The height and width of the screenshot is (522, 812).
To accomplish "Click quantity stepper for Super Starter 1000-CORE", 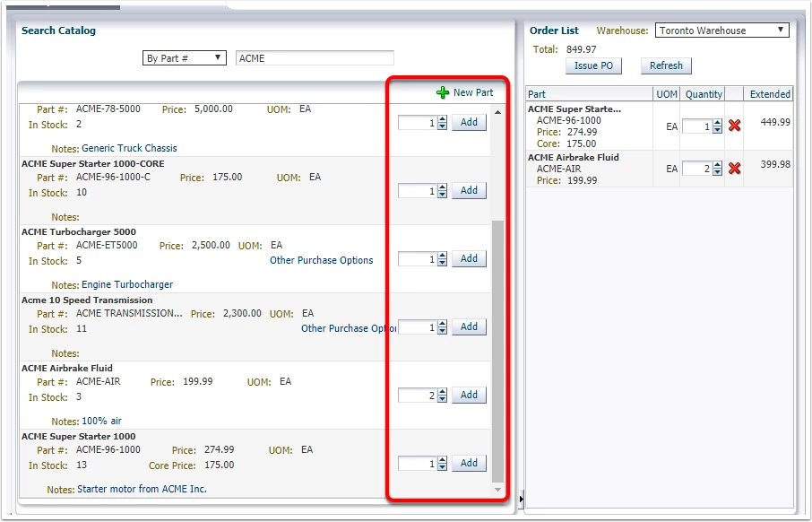I will coord(442,191).
